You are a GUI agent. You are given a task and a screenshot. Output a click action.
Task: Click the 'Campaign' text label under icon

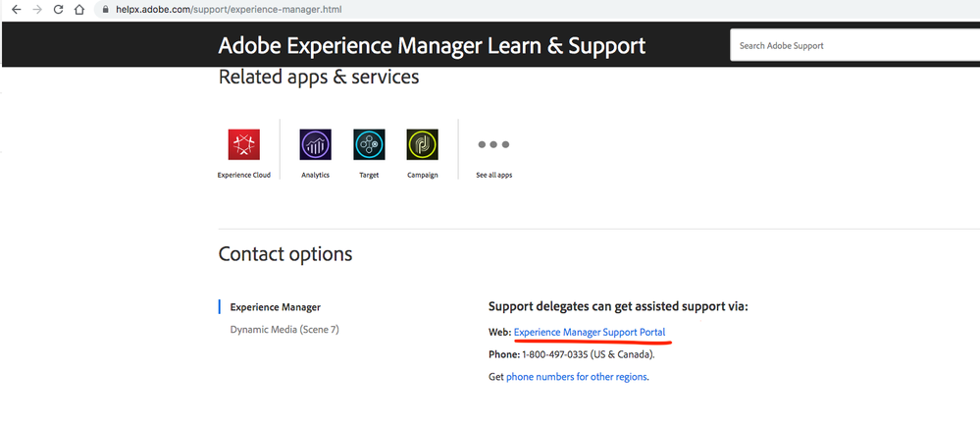(422, 176)
